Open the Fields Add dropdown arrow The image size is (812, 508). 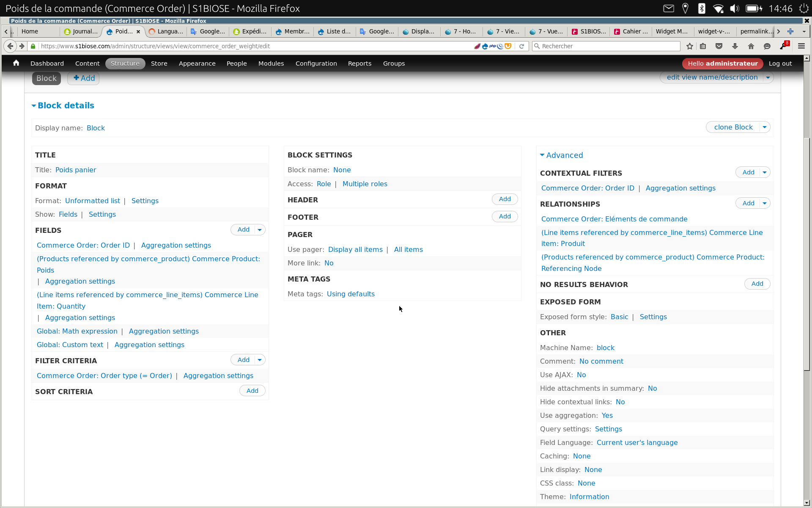[260, 229]
